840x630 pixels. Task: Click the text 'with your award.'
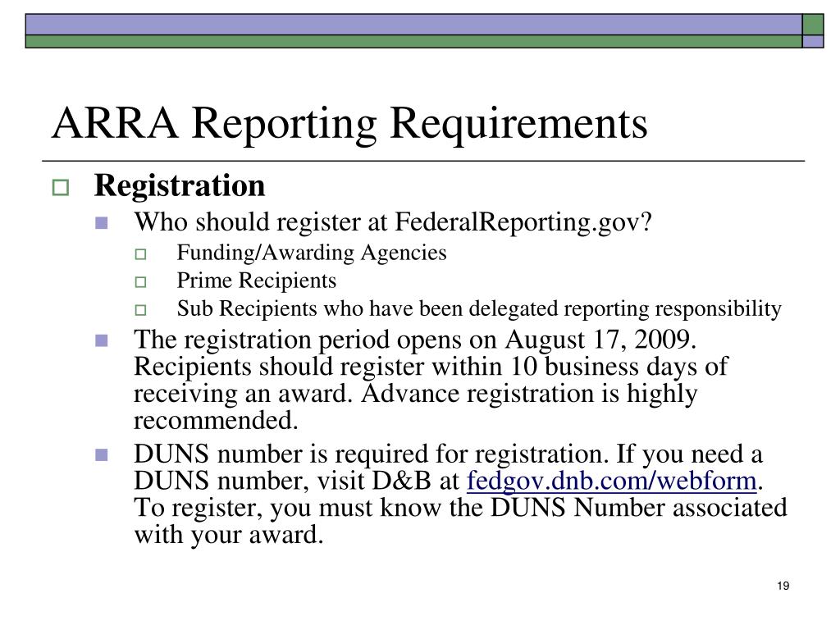(229, 535)
